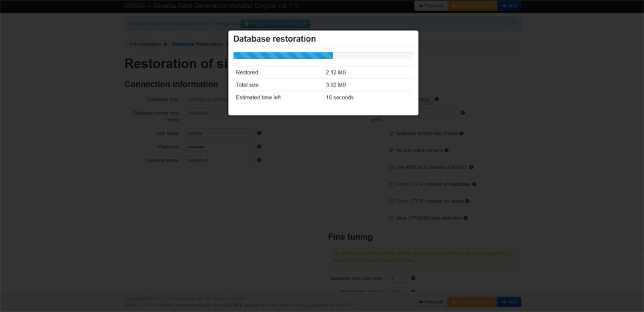Toggle Suppress foreign key checks checkbox
The height and width of the screenshot is (312, 644).
(391, 134)
